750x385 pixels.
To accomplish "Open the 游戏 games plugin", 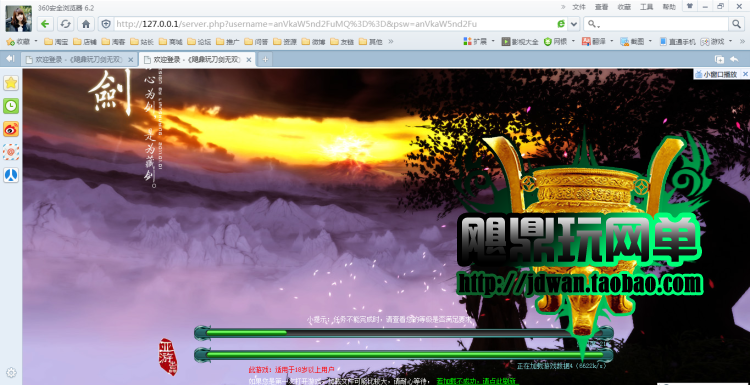I will pyautogui.click(x=713, y=42).
